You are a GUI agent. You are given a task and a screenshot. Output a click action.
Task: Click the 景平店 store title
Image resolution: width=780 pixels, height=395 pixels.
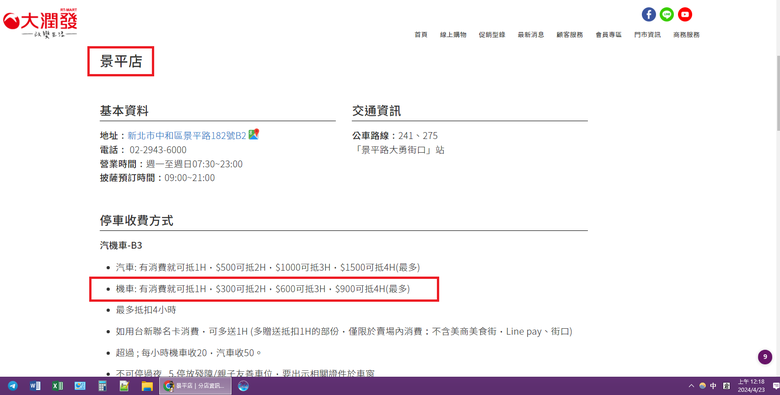tap(121, 61)
